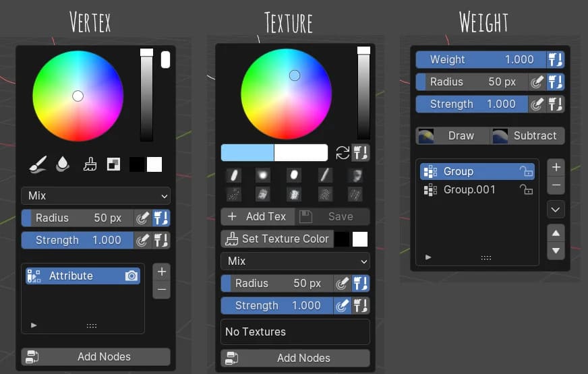Toggle the lock on Group.001
The height and width of the screenshot is (374, 588).
(x=526, y=190)
